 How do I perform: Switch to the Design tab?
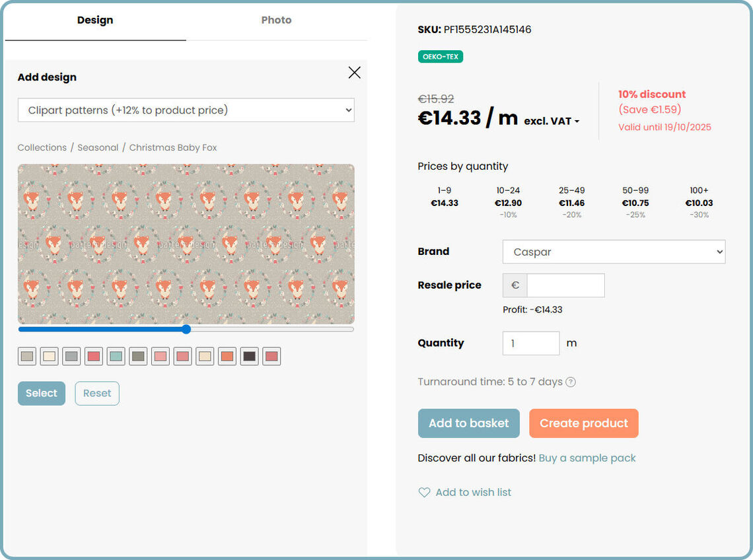coord(95,20)
